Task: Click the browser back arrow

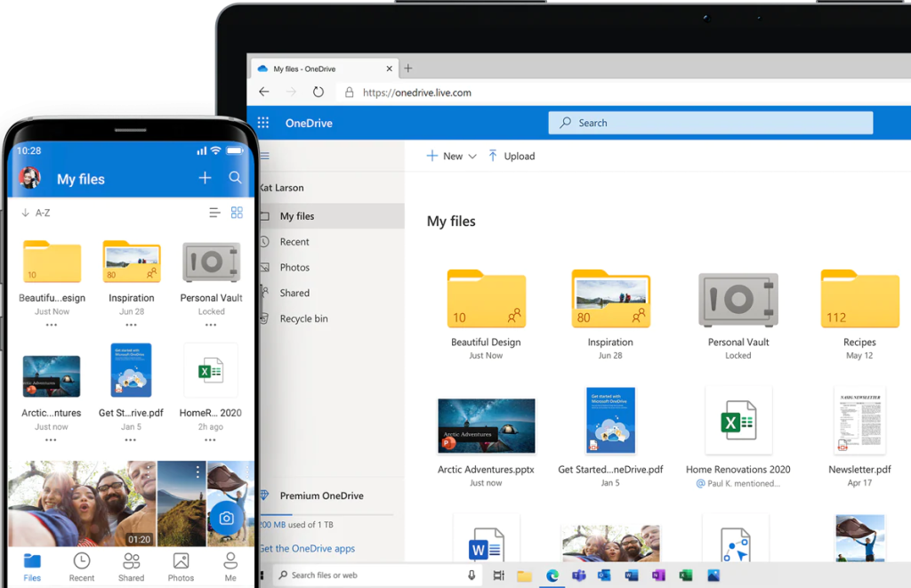Action: [264, 92]
